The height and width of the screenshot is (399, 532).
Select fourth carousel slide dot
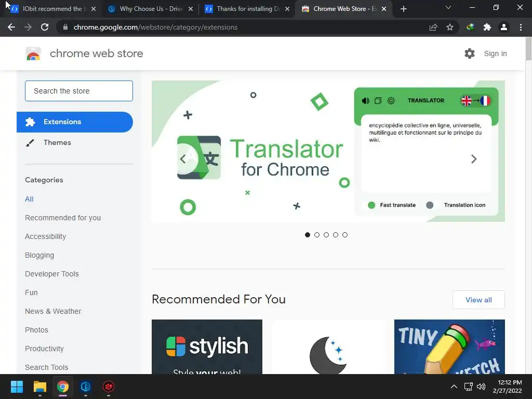(336, 235)
